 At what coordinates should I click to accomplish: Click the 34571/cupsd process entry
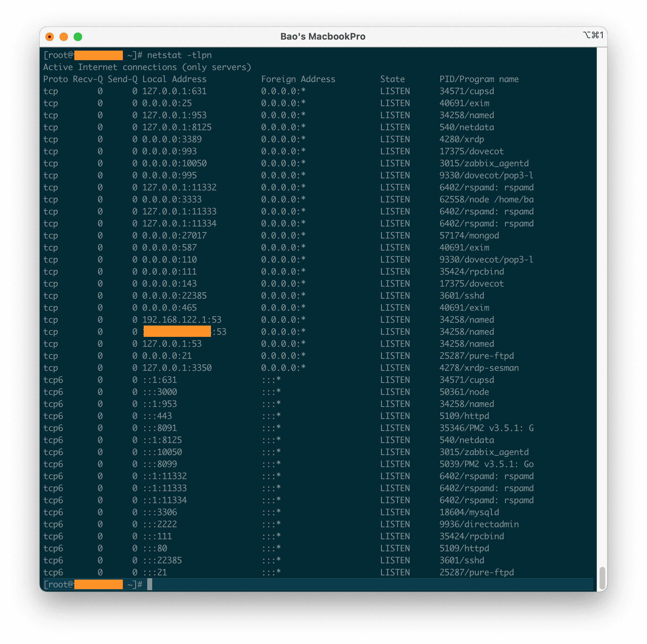coord(467,91)
